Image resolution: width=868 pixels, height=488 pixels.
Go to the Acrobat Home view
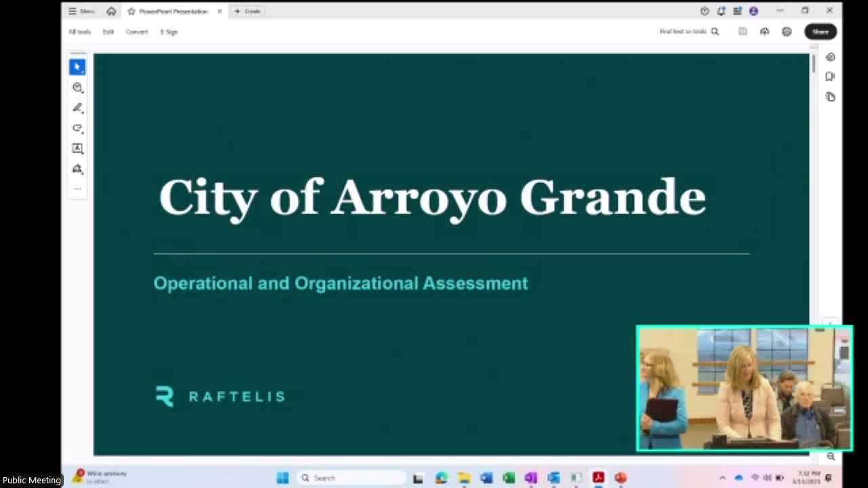[111, 11]
